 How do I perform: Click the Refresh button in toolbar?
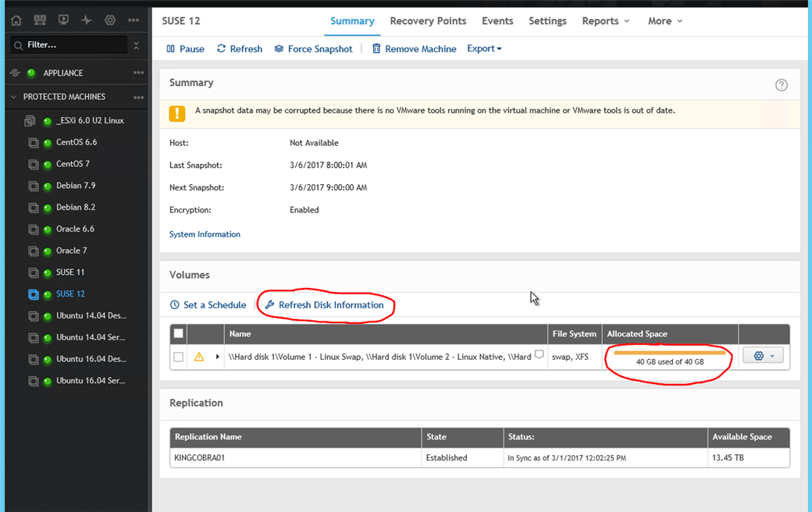point(239,49)
